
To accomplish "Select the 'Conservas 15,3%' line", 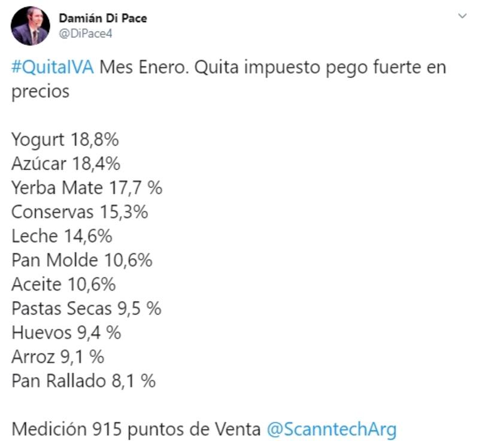I will click(80, 212).
